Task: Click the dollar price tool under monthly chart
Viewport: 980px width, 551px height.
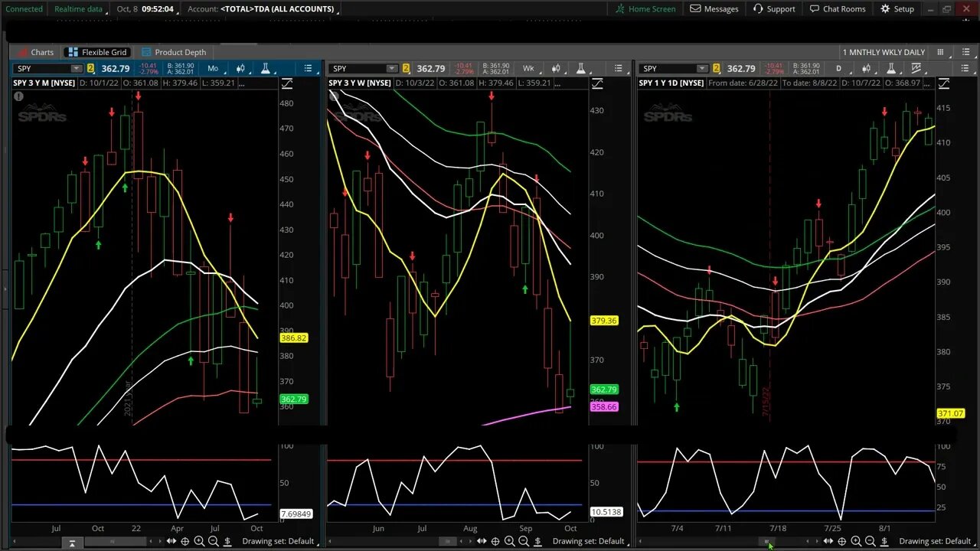Action: tap(227, 541)
